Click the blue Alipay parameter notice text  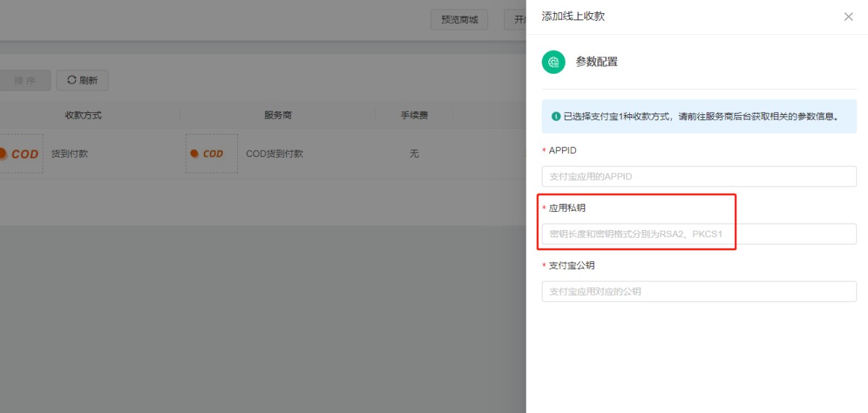point(700,116)
